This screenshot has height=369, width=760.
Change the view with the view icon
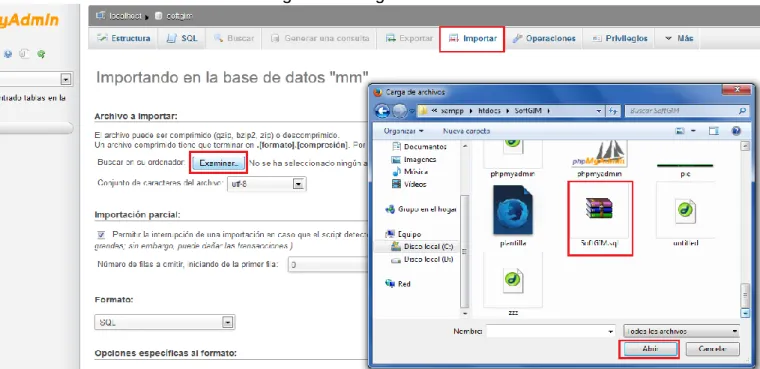pos(681,131)
